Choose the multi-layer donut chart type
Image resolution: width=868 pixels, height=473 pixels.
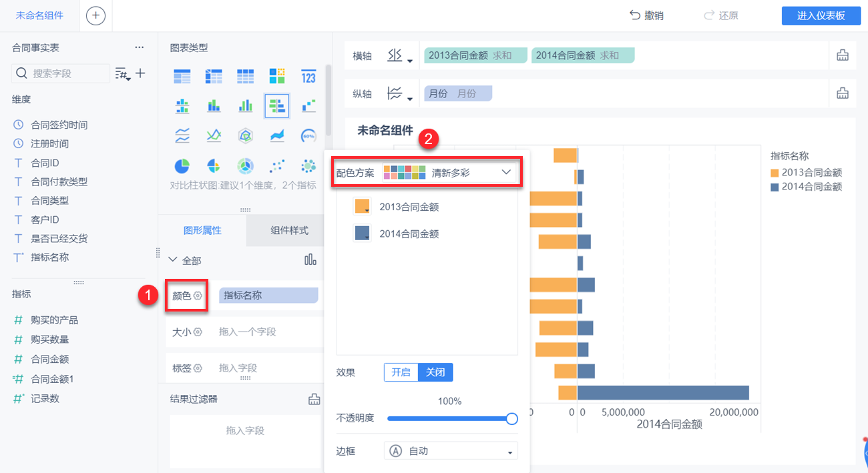tap(246, 165)
